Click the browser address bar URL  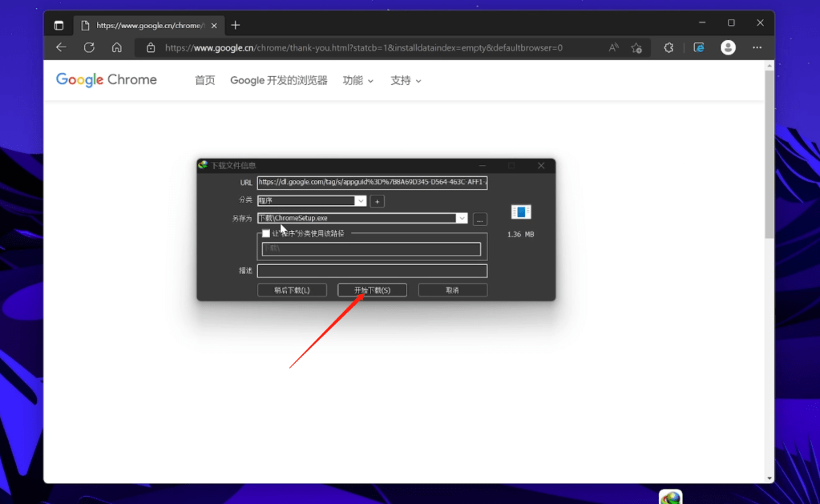[x=364, y=47]
